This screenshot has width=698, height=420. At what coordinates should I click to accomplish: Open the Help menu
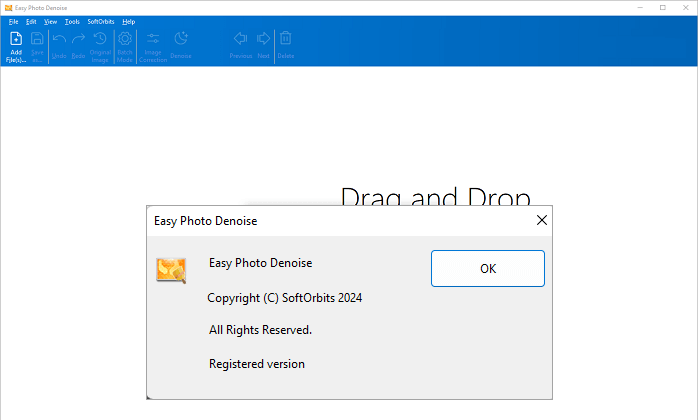[128, 21]
